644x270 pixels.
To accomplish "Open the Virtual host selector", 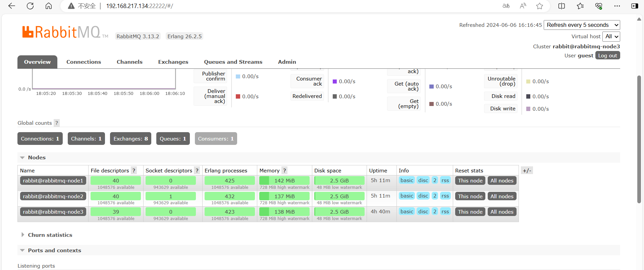I will (611, 36).
